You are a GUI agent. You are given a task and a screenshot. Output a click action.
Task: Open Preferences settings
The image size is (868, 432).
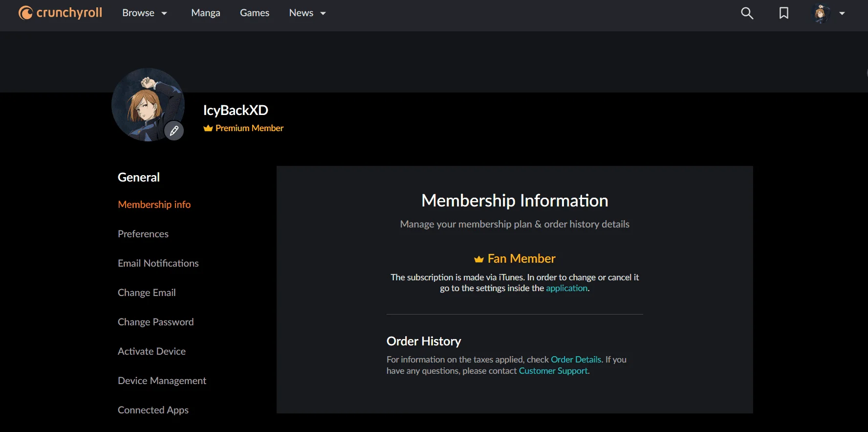pos(143,234)
